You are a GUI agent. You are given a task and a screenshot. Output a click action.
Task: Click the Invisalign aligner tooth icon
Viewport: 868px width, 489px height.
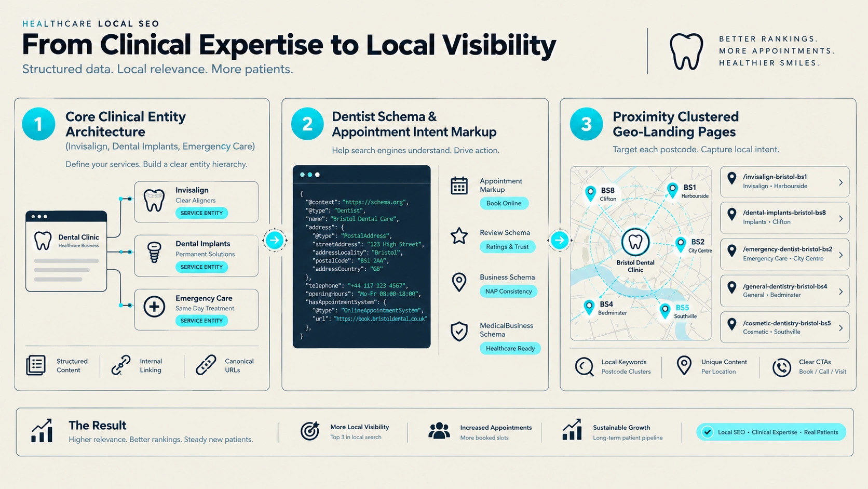[x=154, y=200]
